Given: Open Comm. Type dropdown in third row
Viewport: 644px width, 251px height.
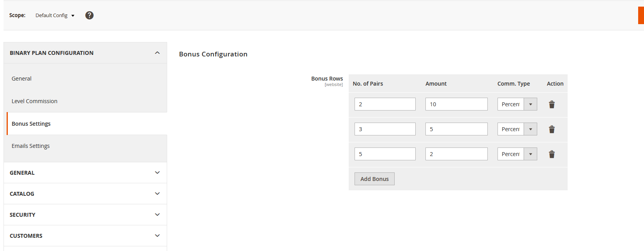Looking at the screenshot, I should pyautogui.click(x=517, y=154).
